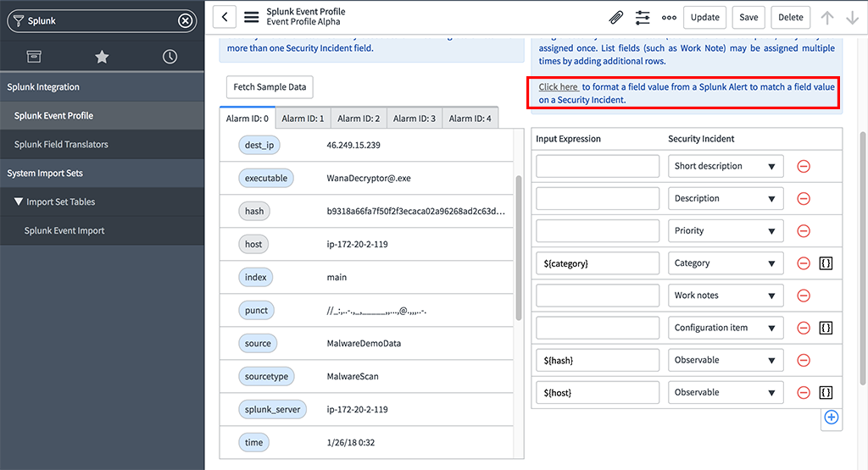Focus the ${category} input expression field

click(598, 263)
